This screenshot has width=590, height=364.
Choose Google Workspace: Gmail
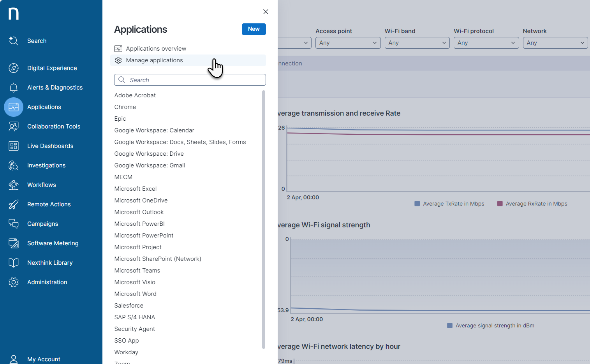click(x=150, y=165)
